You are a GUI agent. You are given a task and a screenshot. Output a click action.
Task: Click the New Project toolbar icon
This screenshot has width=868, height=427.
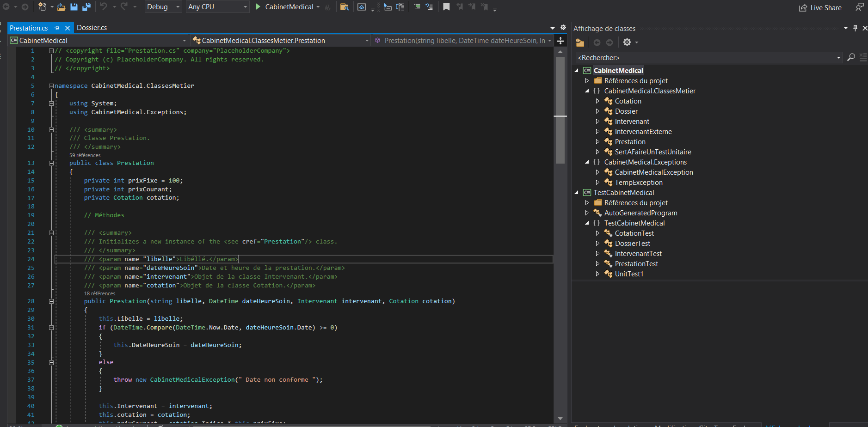coord(42,6)
